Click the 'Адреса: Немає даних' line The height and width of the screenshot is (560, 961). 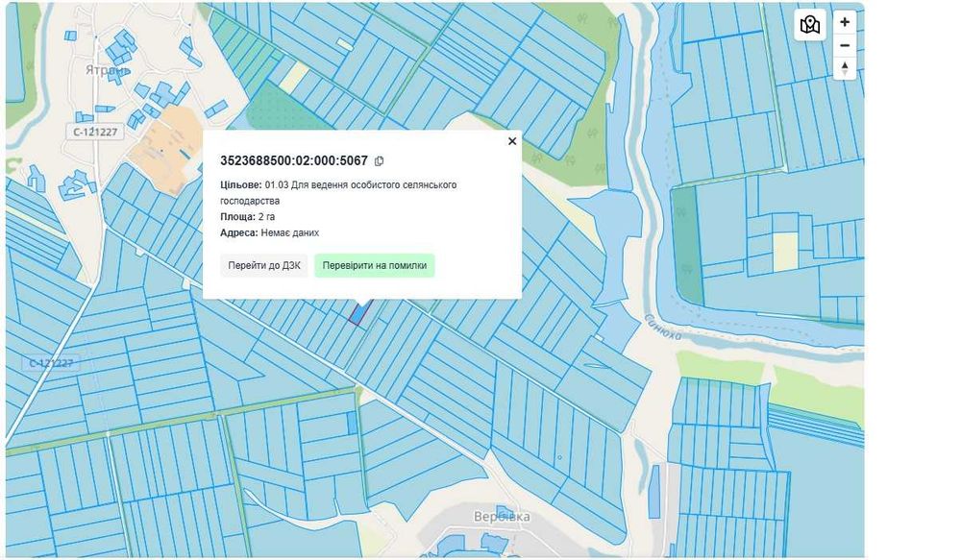point(270,232)
